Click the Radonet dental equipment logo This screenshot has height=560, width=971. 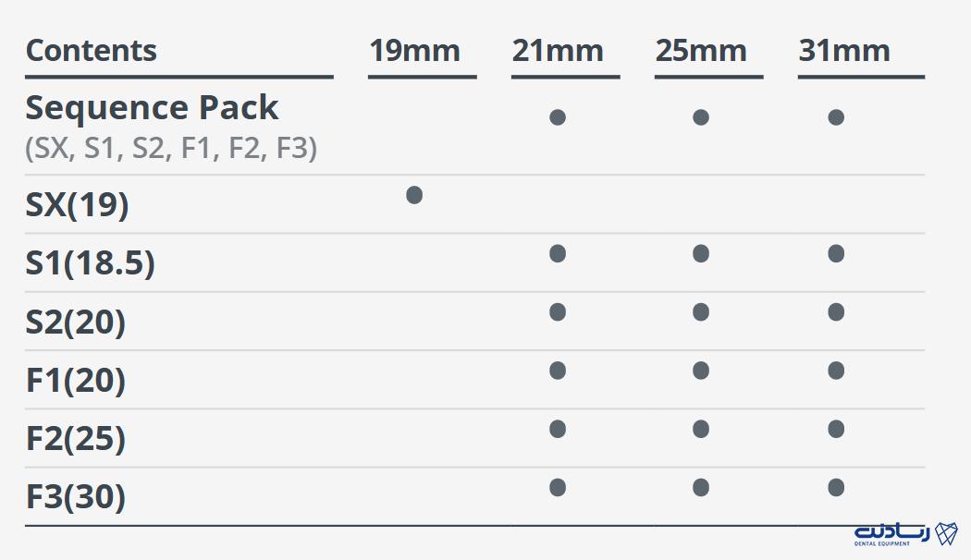coord(905,534)
